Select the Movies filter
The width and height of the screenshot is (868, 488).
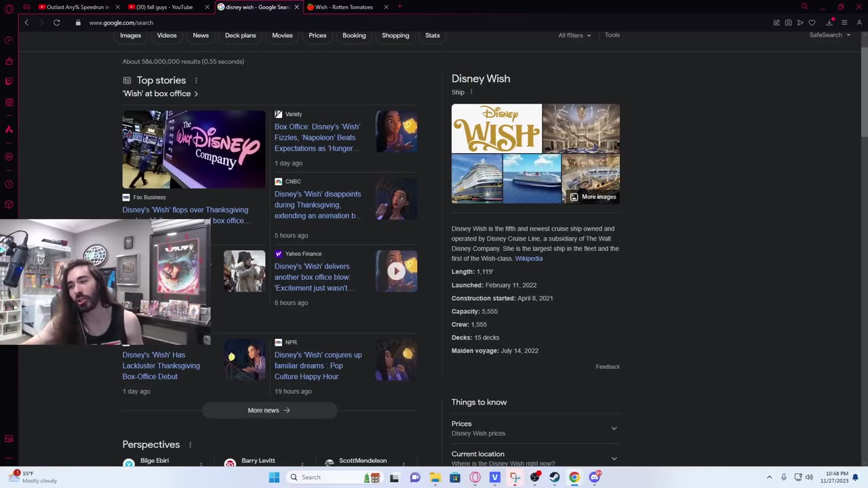[282, 35]
